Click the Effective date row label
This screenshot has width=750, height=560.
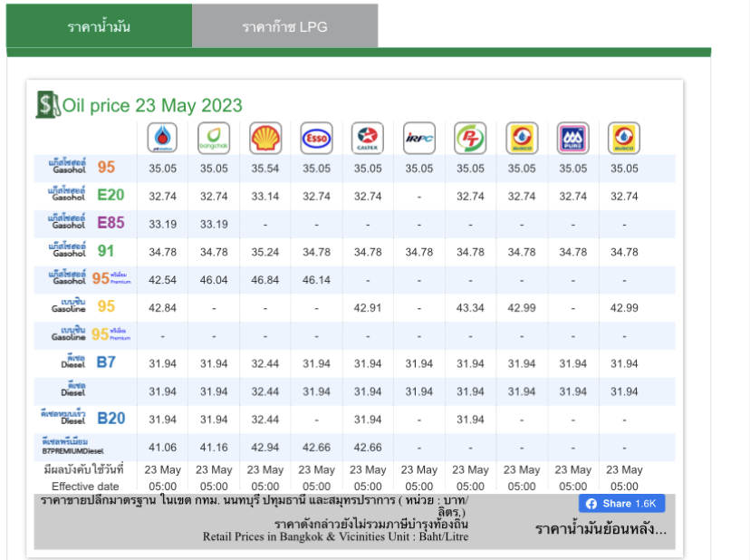pyautogui.click(x=85, y=487)
